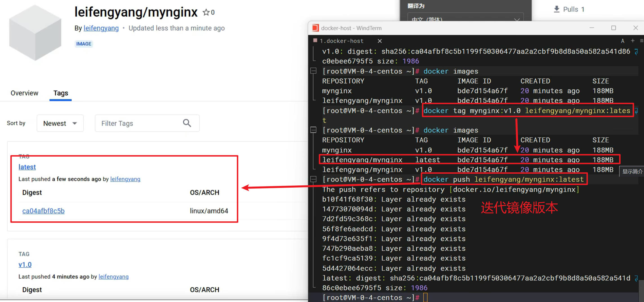Click the Pulls download icon
Screen dimensions: 644x302
click(557, 9)
